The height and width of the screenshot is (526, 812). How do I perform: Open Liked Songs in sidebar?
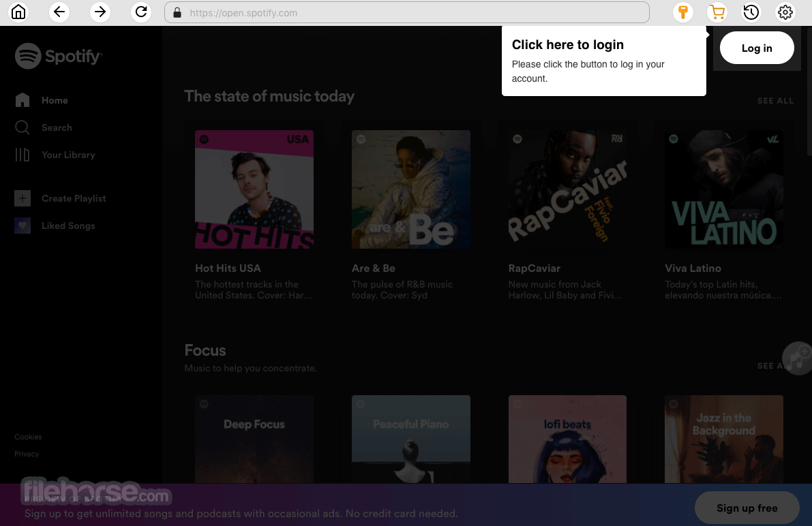(55, 226)
